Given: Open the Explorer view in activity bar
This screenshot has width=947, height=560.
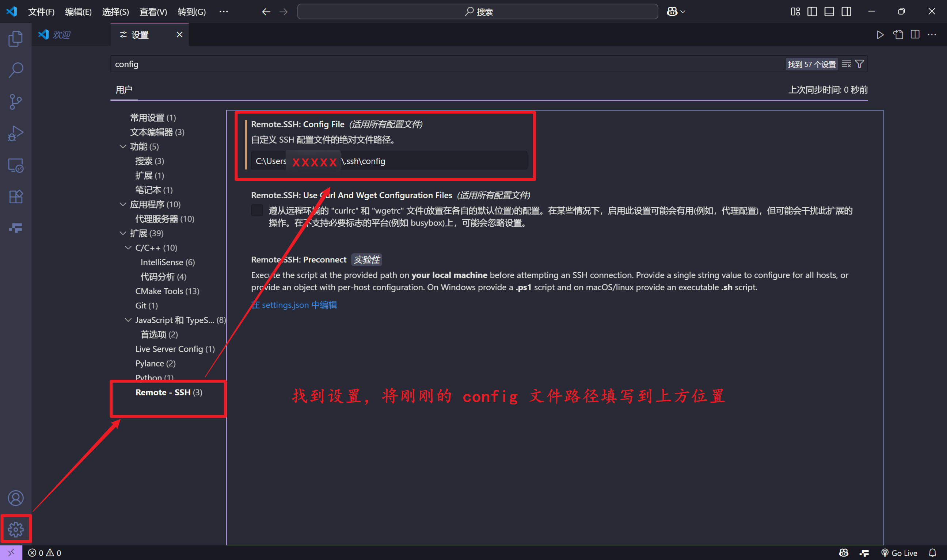Looking at the screenshot, I should click(15, 38).
